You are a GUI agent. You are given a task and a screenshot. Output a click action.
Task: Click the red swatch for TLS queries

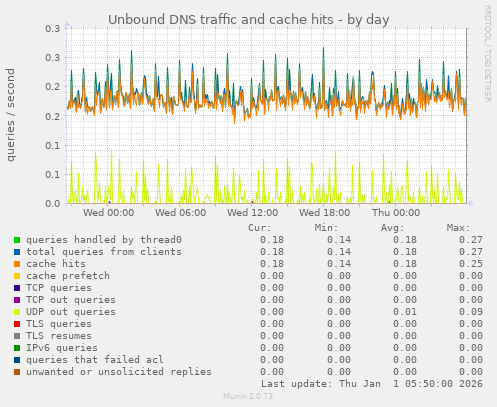17,324
